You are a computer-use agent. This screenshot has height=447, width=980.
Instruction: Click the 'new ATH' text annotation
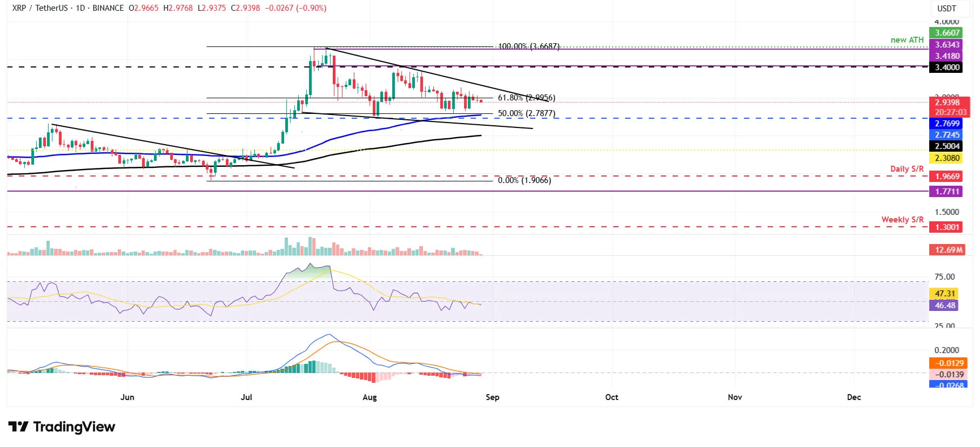[907, 40]
